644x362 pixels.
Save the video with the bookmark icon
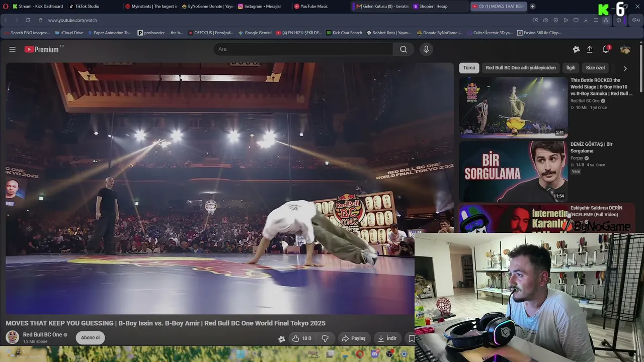point(411,338)
